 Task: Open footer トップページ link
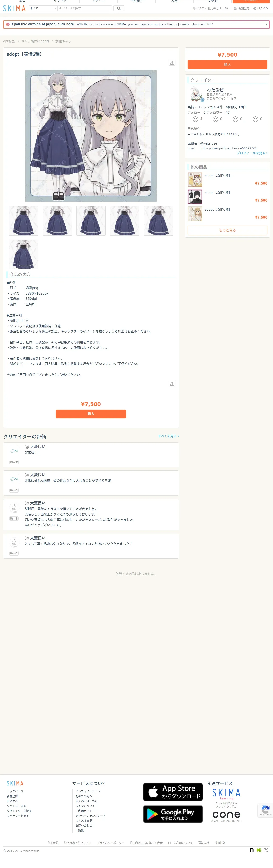pos(15,791)
